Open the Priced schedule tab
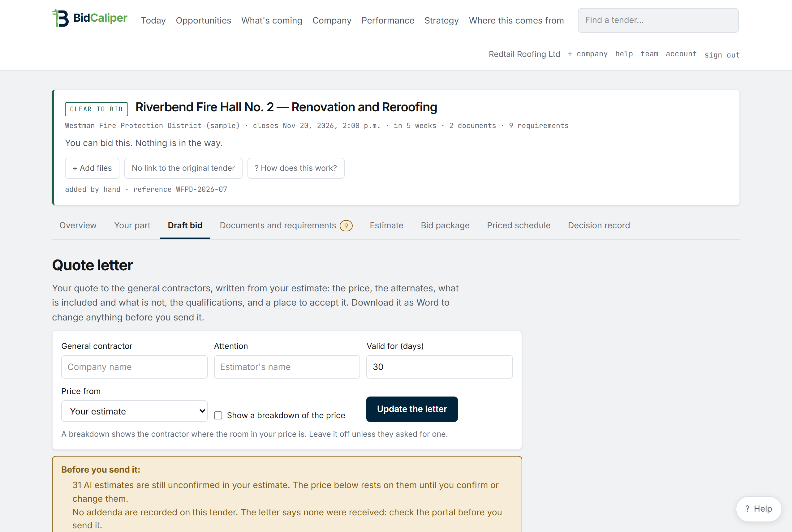Screen dimensions: 792x532 518,225
